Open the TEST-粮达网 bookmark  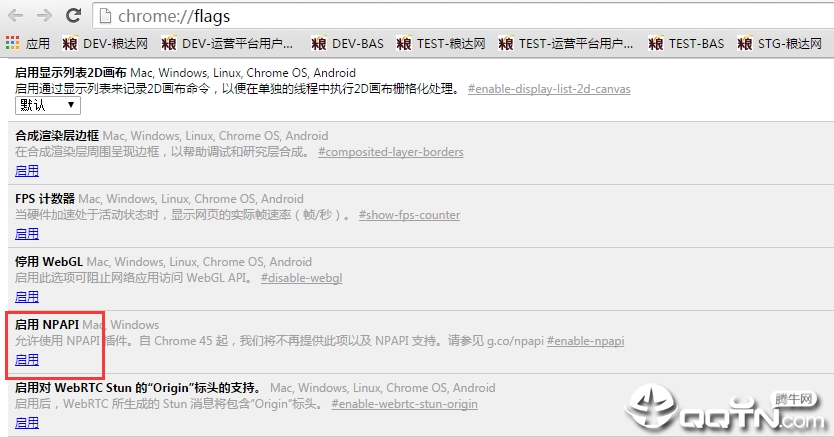(441, 43)
